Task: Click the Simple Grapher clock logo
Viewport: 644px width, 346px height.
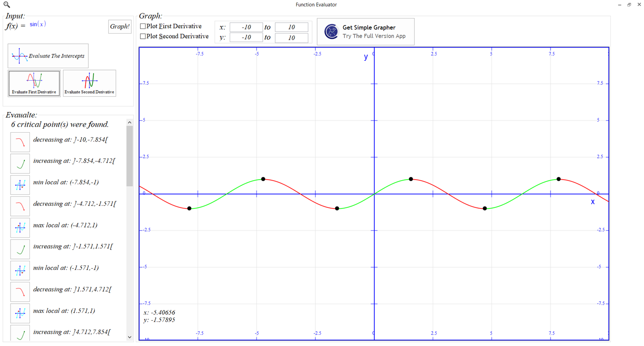Action: 331,31
